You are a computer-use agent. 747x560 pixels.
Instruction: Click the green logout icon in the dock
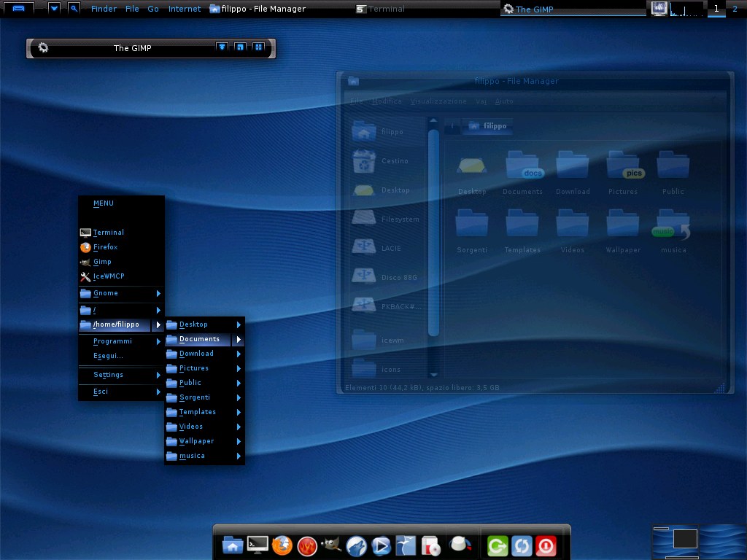pyautogui.click(x=498, y=546)
